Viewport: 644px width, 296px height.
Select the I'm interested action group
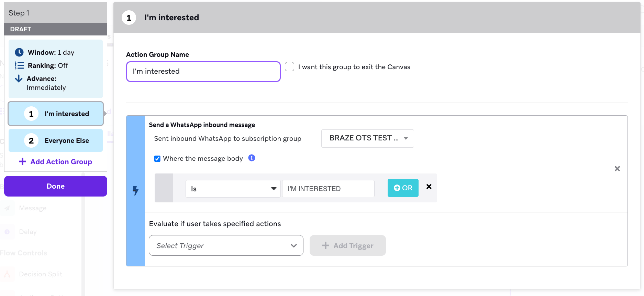[x=56, y=114]
